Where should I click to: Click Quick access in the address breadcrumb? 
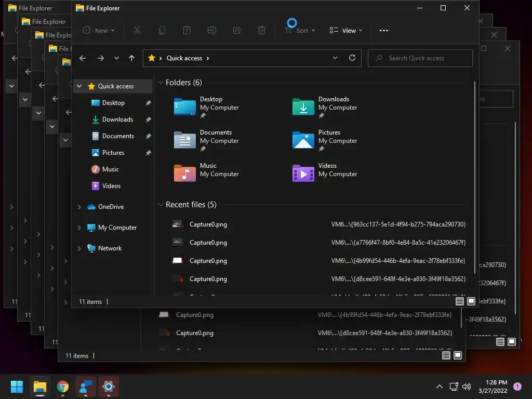tap(184, 58)
